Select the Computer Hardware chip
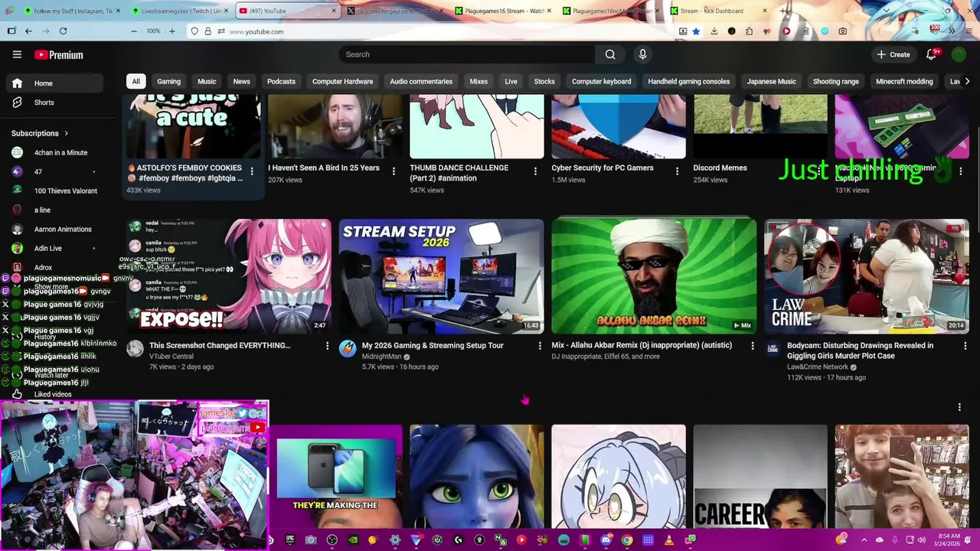This screenshot has width=980, height=551. (342, 81)
